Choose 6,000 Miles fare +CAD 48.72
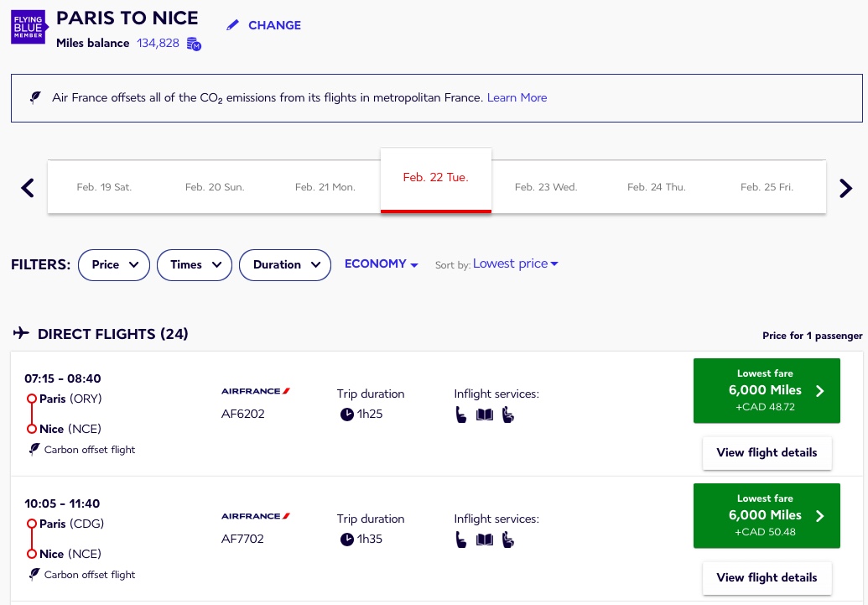The image size is (868, 605). click(767, 390)
